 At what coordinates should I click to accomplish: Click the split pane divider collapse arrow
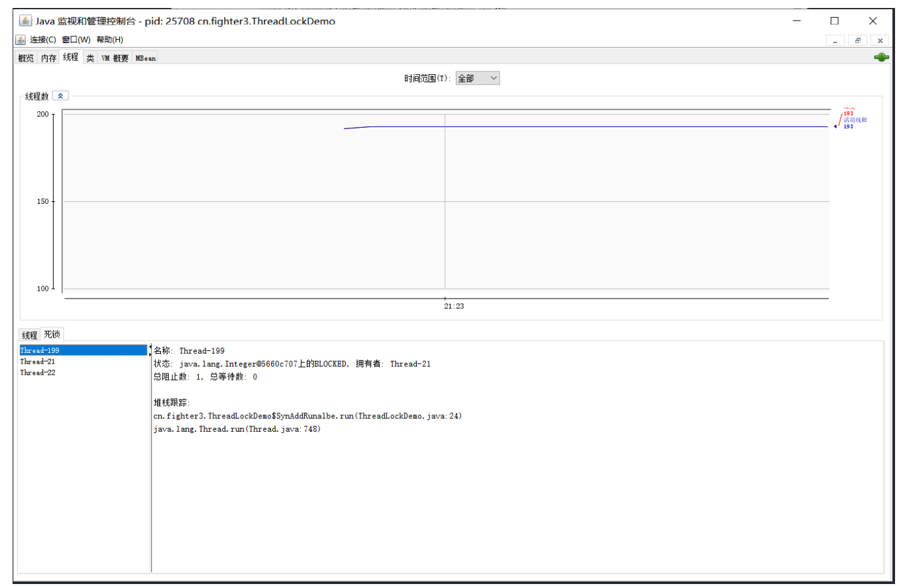coord(150,346)
